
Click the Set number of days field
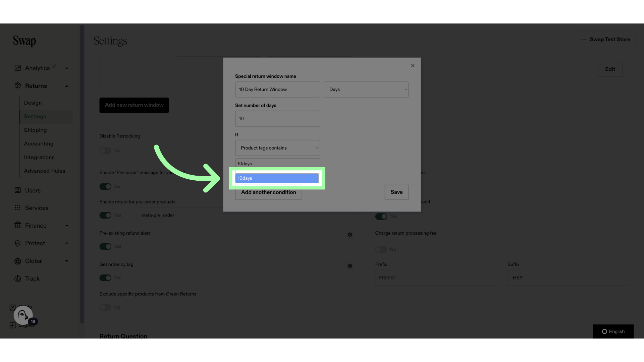pos(277,119)
